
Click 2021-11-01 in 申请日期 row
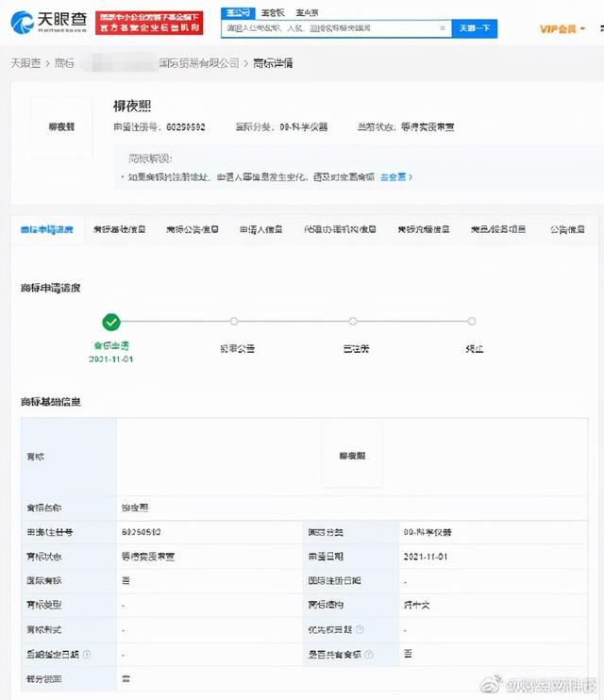click(426, 557)
